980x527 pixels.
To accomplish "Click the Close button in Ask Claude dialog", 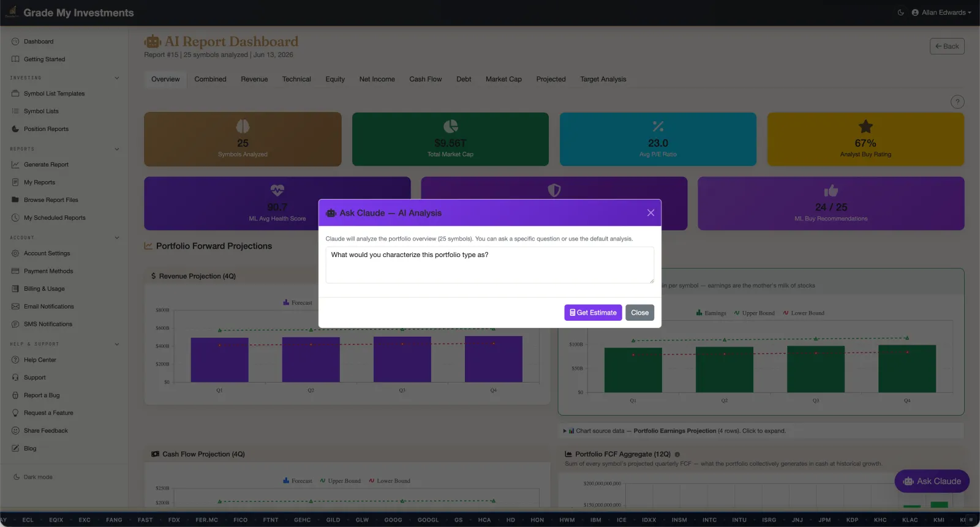I will click(x=639, y=313).
